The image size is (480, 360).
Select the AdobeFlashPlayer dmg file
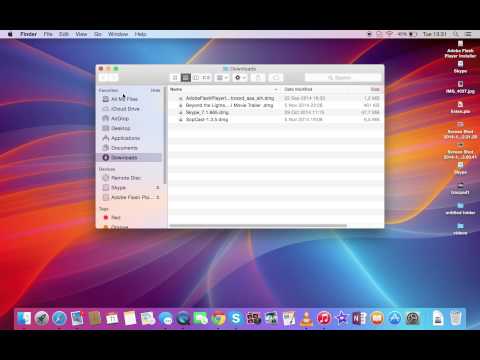click(275, 98)
